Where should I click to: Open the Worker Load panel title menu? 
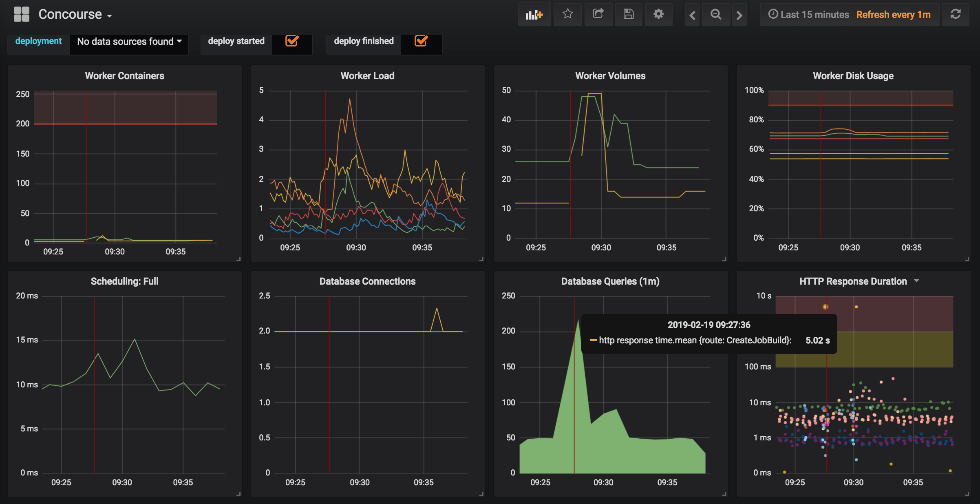pos(367,75)
